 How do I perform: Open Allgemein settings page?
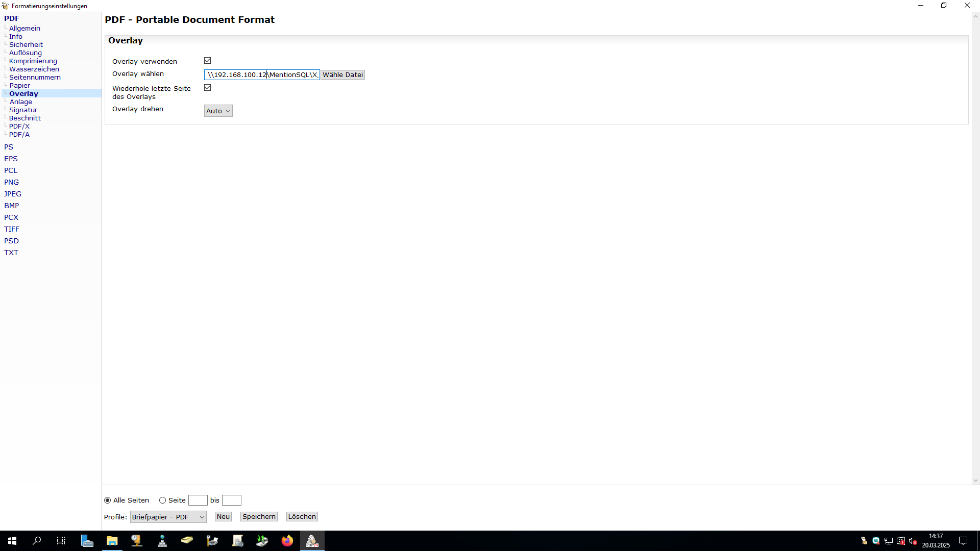click(x=24, y=29)
